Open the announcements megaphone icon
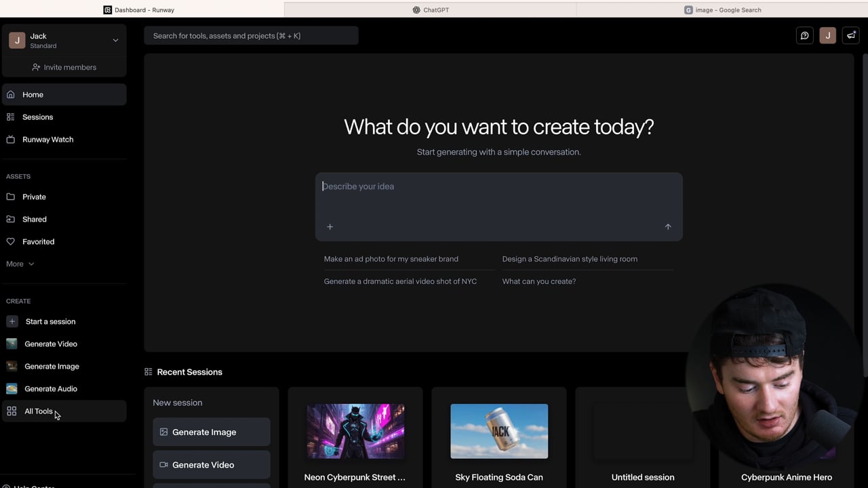 tap(851, 36)
